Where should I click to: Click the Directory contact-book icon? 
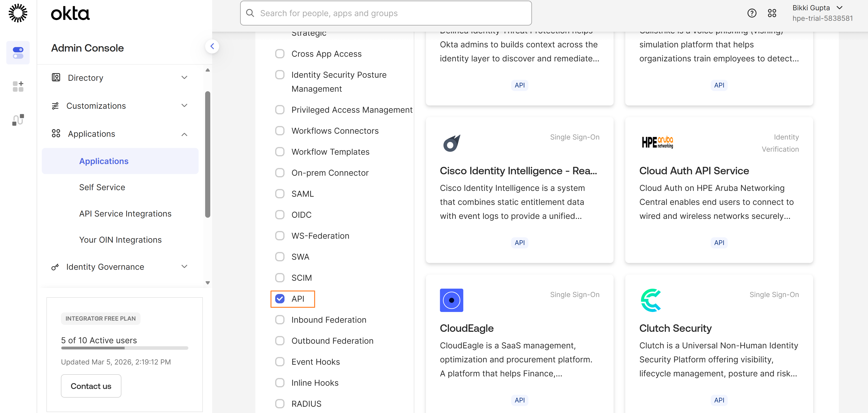[x=56, y=77]
